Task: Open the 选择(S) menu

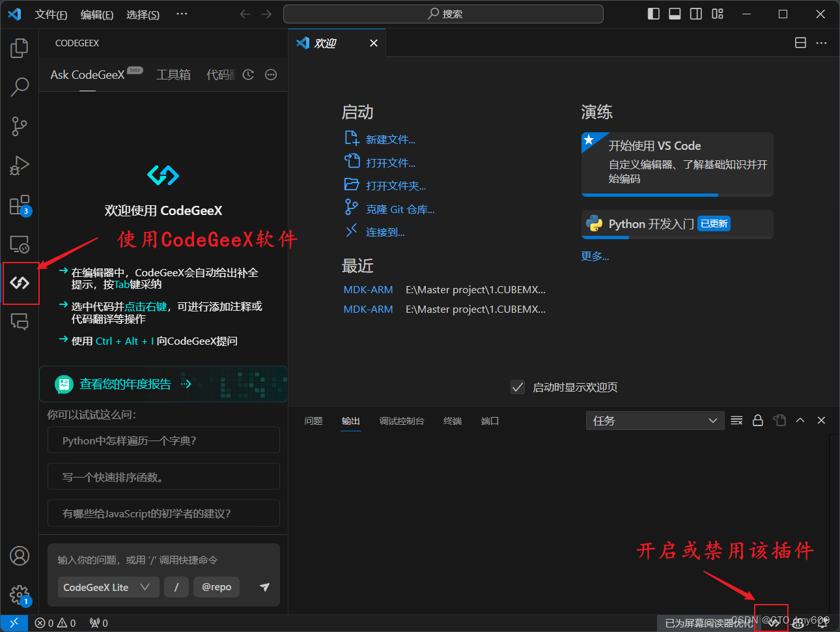Action: (143, 14)
